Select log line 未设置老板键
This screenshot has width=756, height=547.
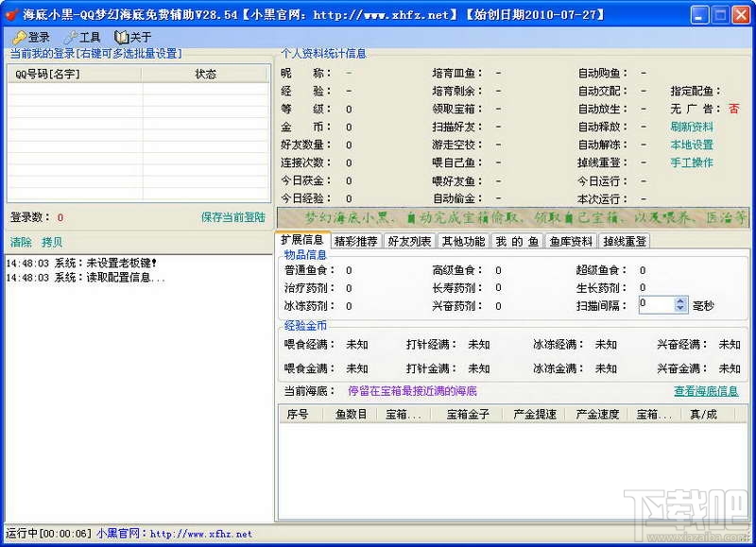[x=81, y=264]
